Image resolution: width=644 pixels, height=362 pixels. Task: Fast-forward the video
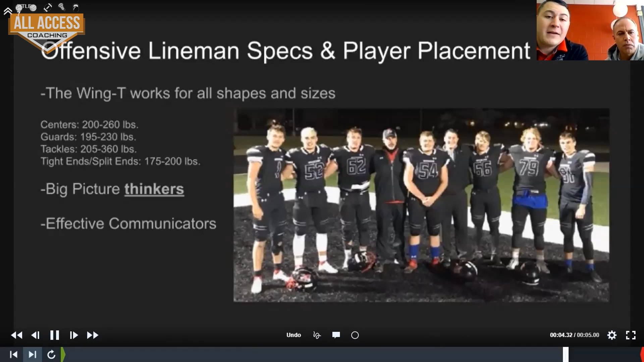click(x=93, y=335)
